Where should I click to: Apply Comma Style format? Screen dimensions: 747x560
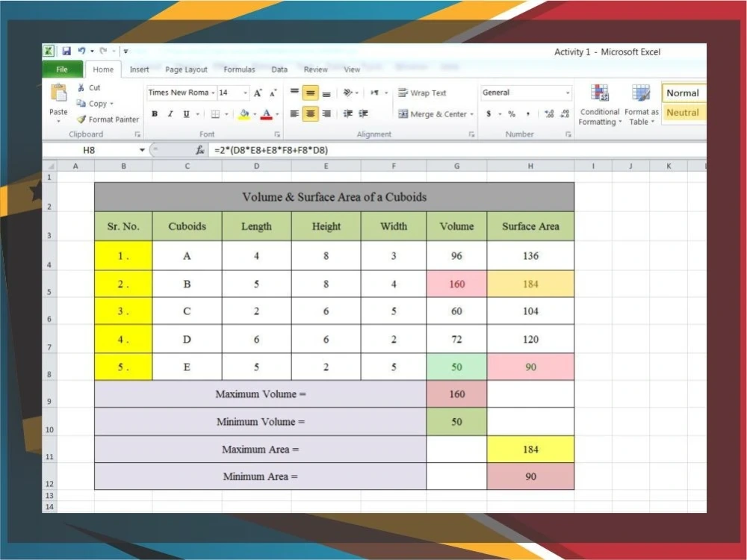pyautogui.click(x=528, y=113)
